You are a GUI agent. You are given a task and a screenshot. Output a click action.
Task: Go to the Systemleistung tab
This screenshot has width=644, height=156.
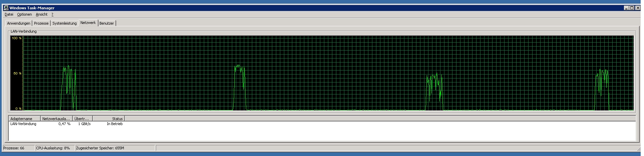click(64, 23)
